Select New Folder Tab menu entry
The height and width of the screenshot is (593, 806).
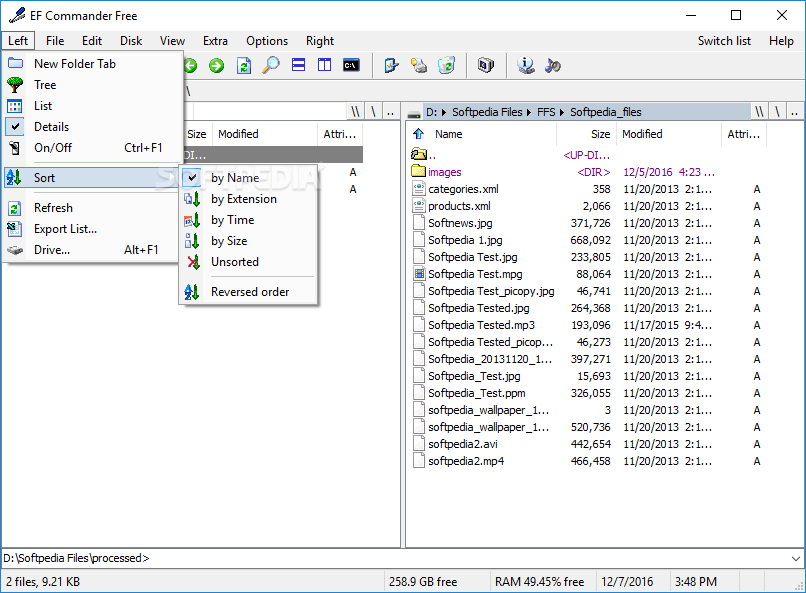click(93, 64)
